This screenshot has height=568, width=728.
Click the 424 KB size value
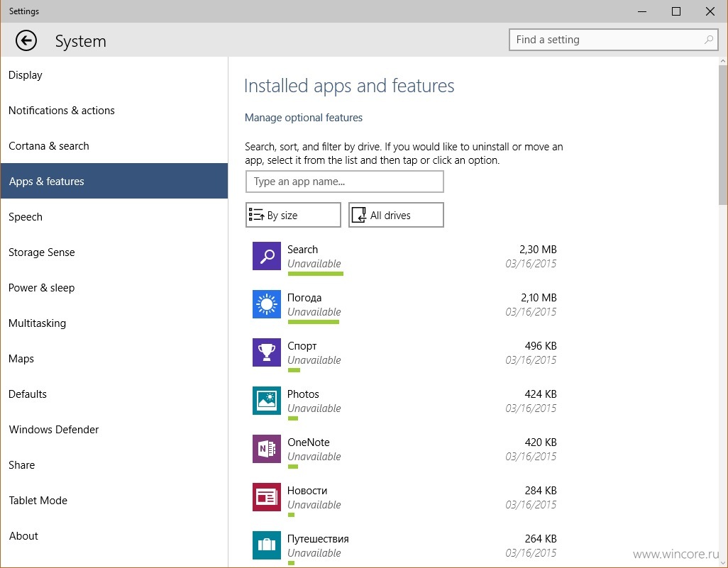coord(541,394)
